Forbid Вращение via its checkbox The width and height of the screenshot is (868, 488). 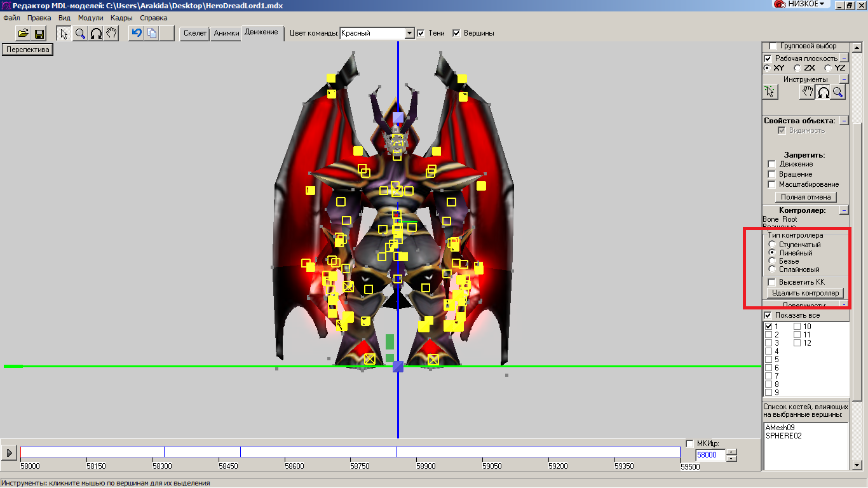[772, 175]
